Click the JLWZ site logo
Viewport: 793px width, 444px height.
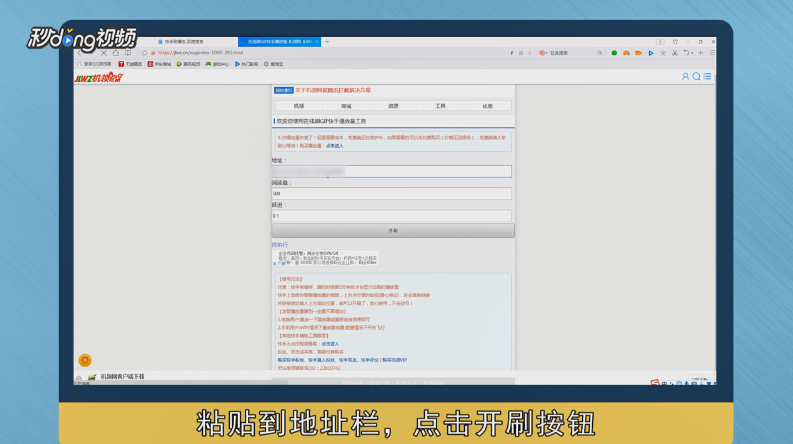coord(99,77)
